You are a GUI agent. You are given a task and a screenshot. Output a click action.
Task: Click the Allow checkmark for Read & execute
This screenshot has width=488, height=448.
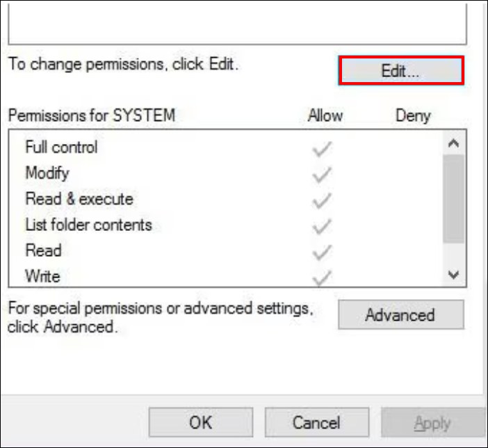point(321,200)
